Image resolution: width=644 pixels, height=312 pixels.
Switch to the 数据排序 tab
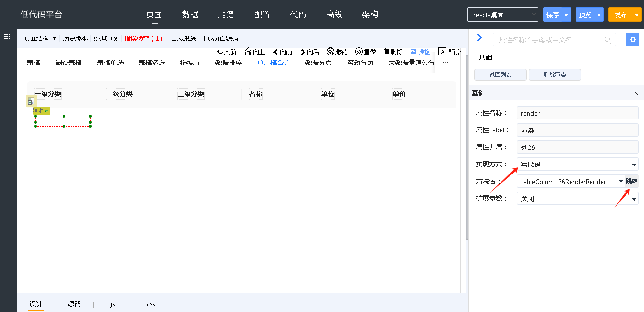[x=229, y=63]
